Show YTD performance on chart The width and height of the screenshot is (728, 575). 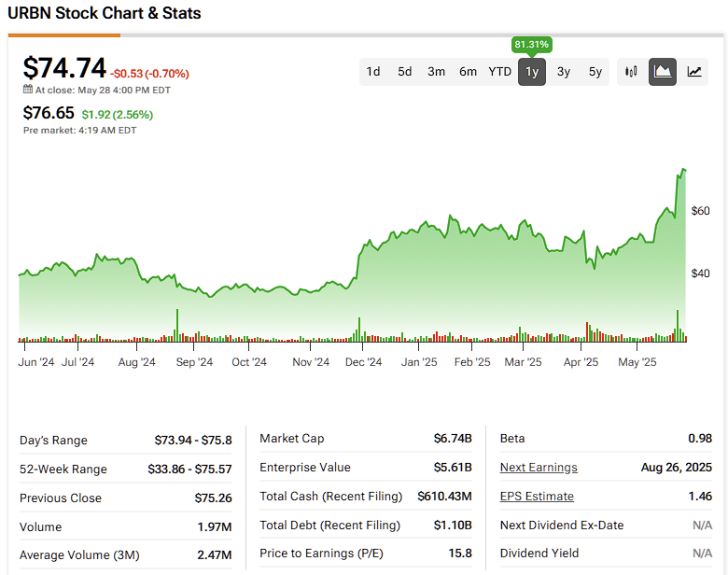(x=500, y=72)
